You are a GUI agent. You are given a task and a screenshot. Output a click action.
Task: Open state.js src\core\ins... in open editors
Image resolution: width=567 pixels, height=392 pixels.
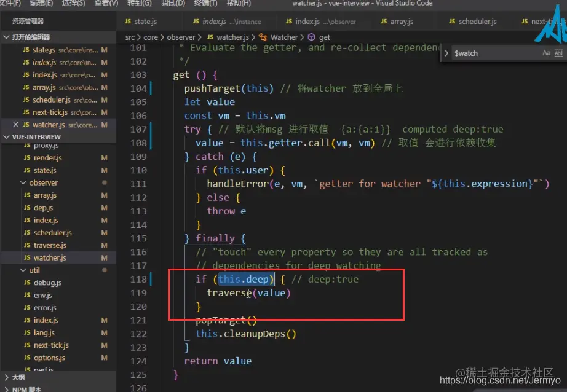(58, 50)
